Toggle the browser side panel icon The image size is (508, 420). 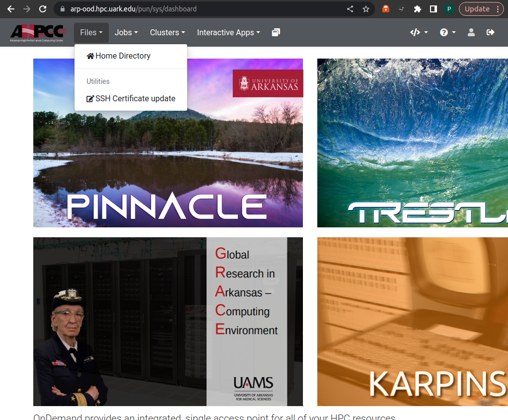pos(433,9)
